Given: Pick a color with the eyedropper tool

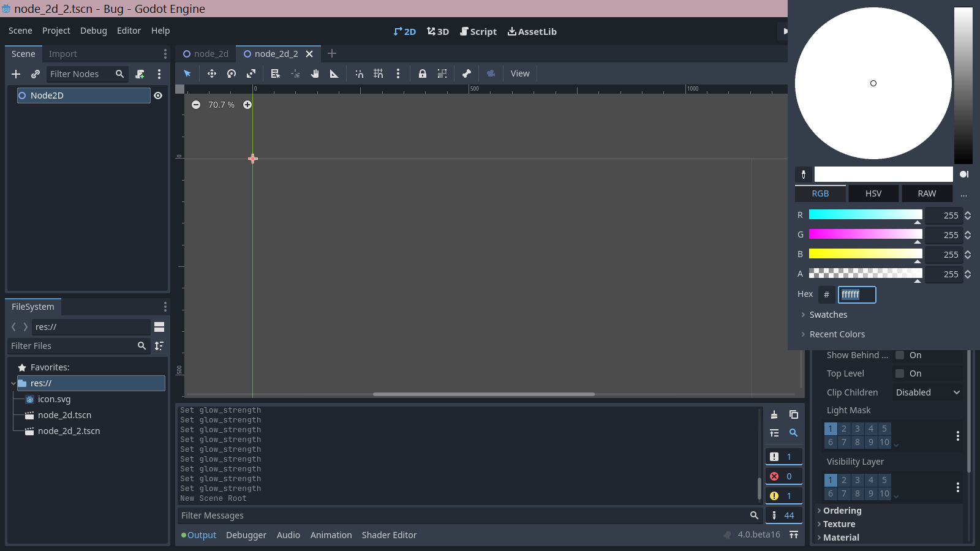Looking at the screenshot, I should tap(804, 174).
